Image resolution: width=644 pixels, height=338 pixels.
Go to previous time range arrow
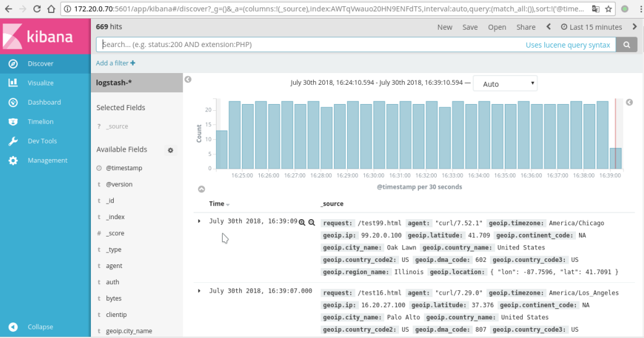click(548, 27)
